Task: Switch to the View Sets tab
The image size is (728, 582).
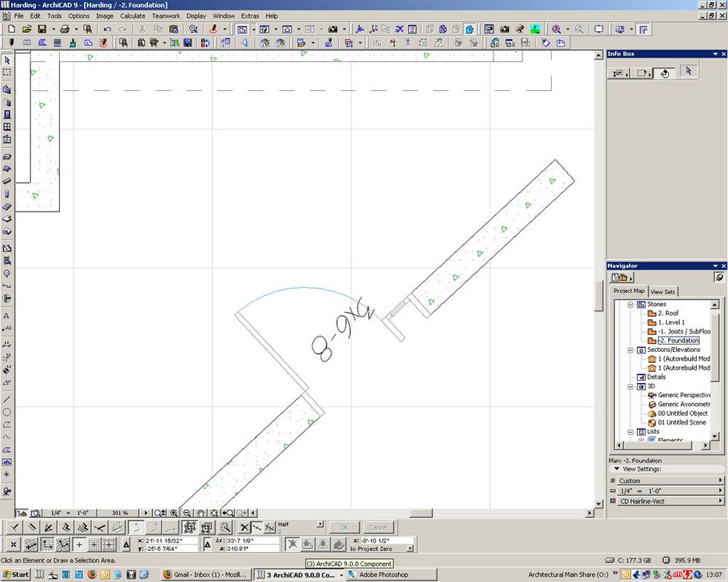Action: coord(662,291)
